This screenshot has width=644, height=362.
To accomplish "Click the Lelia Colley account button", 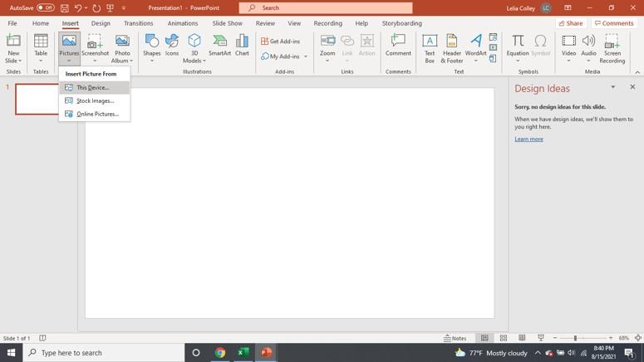I will (x=528, y=7).
